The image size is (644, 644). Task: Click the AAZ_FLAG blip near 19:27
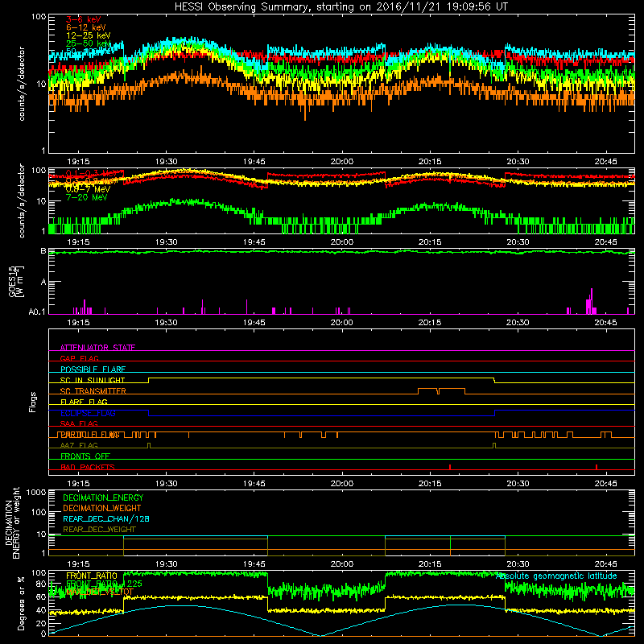coord(149,446)
